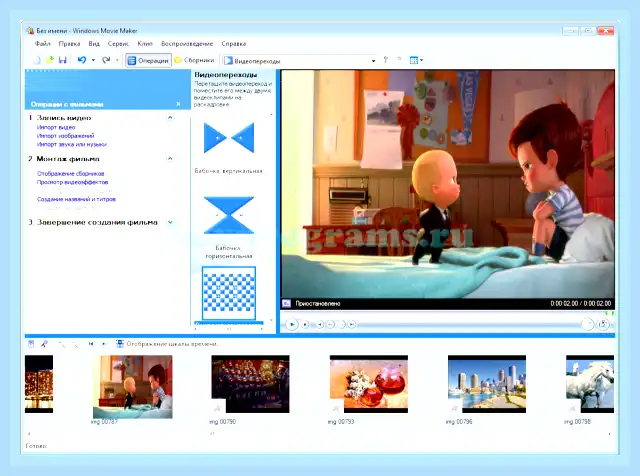Click the Windows Movie Maker title bar icon
The height and width of the screenshot is (476, 640).
(30, 31)
